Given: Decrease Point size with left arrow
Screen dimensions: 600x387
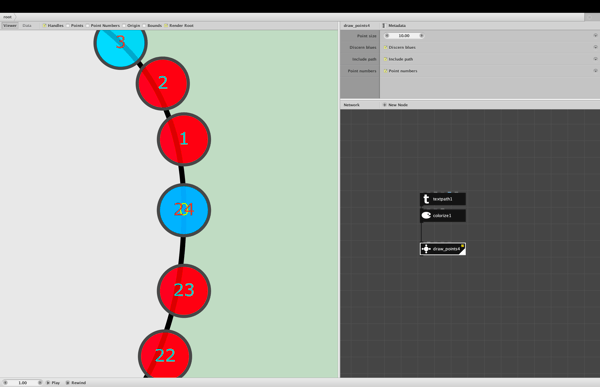Looking at the screenshot, I should [387, 36].
